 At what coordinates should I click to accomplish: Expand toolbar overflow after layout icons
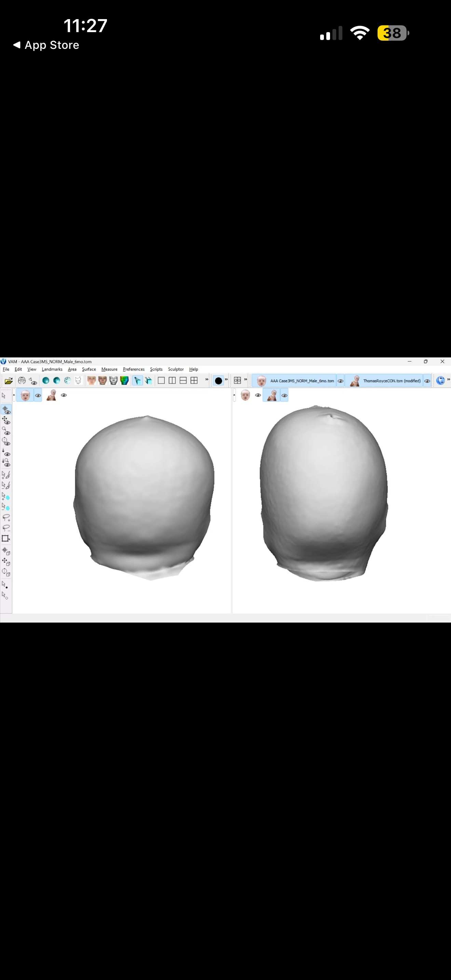point(207,379)
